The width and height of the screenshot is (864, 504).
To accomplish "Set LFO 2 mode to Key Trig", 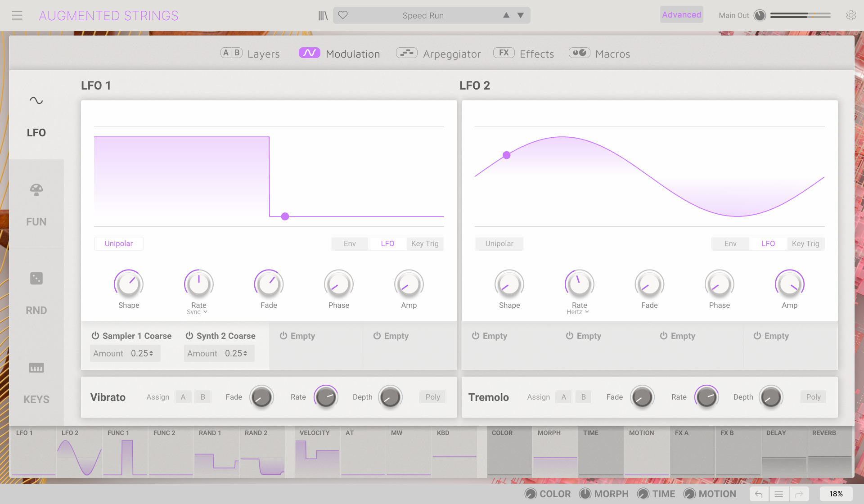I will coord(805,243).
